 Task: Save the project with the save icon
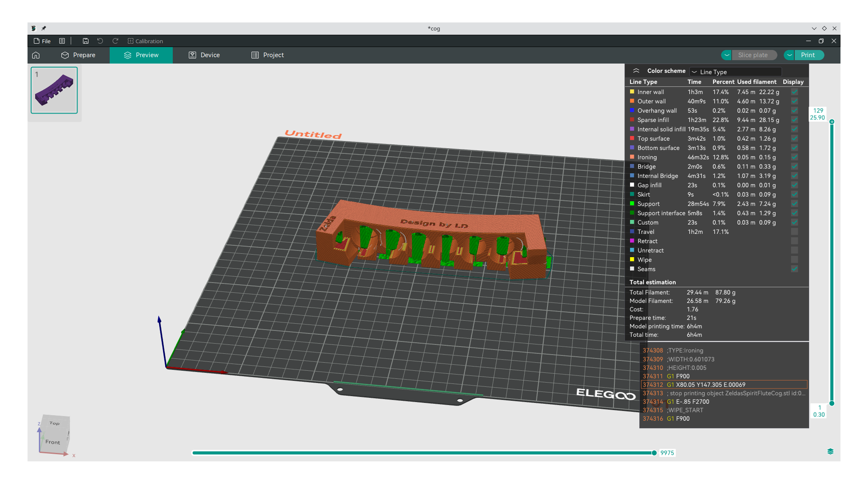[86, 41]
